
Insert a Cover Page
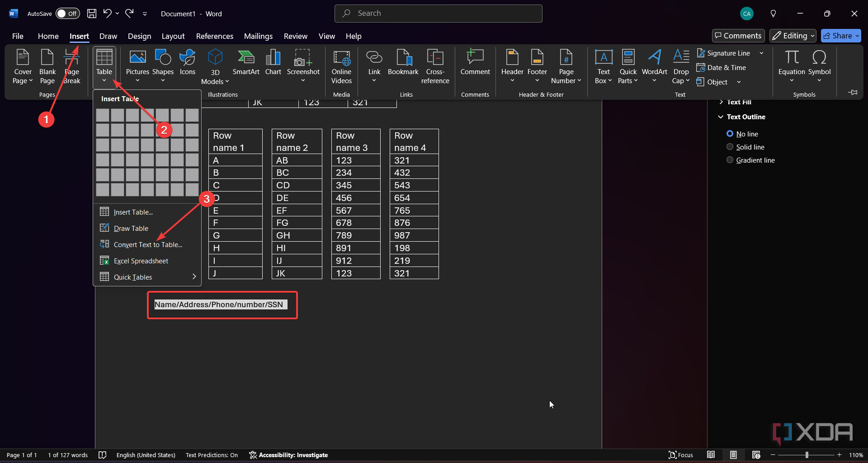23,67
